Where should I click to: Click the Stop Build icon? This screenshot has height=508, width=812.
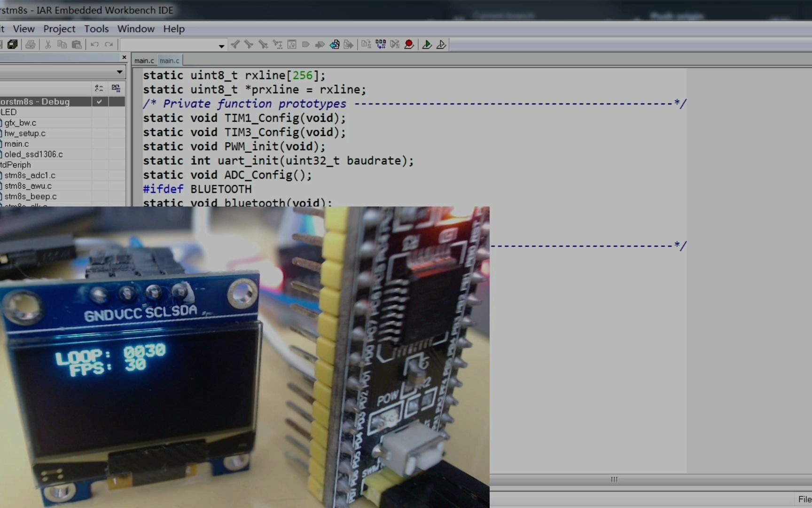[395, 44]
